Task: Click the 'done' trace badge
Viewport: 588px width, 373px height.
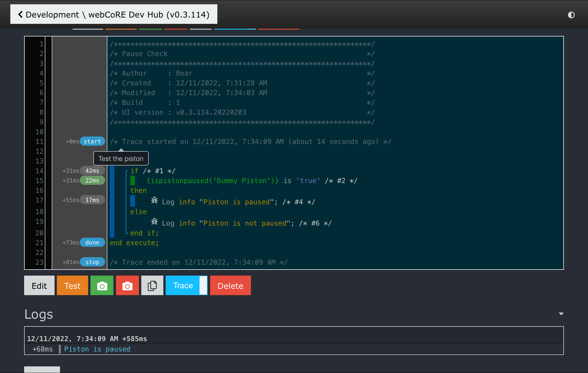Action: pyautogui.click(x=92, y=243)
